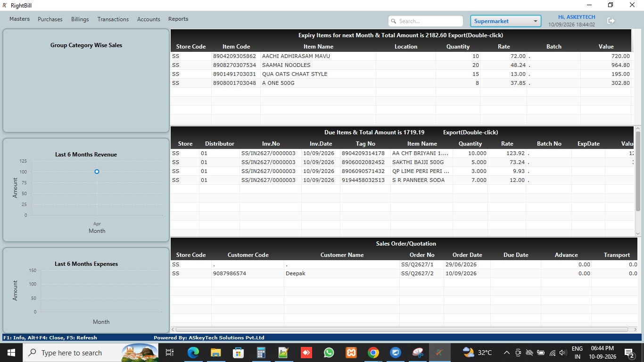
Task: Select the AACHI ADHIRASAM MAVU row
Action: (x=401, y=56)
